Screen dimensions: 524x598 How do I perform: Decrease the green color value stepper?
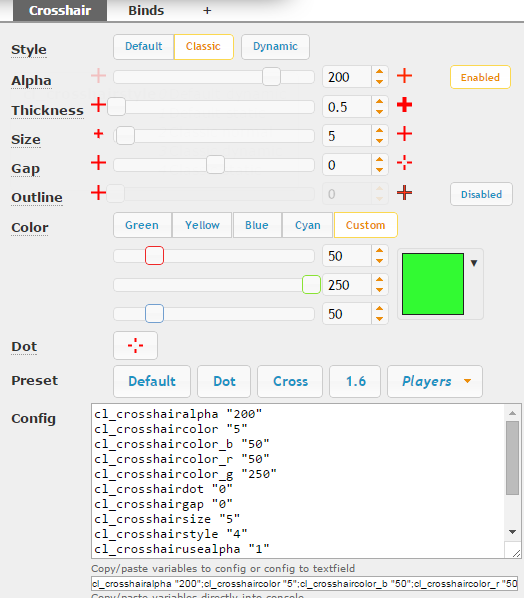[x=379, y=290]
